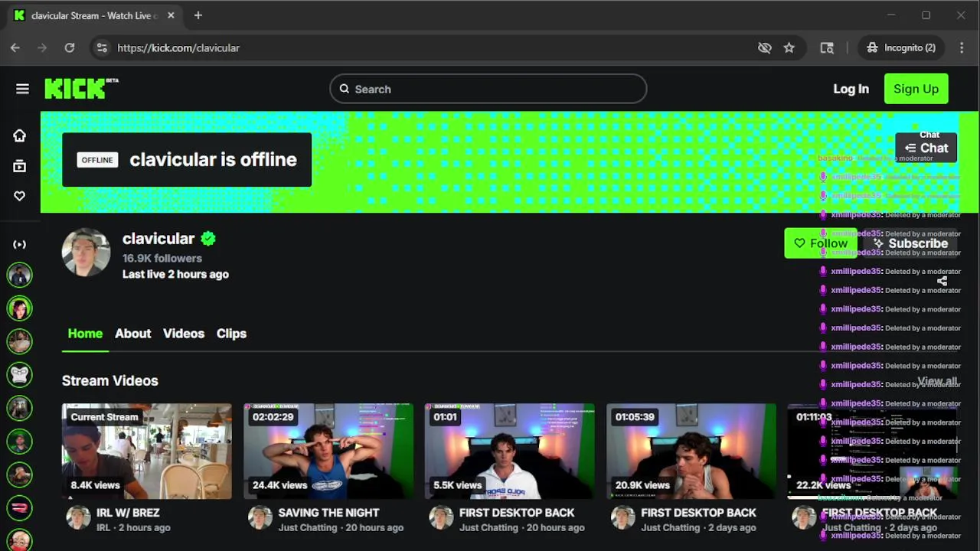Focus the Search input field
The width and height of the screenshot is (980, 551).
488,89
